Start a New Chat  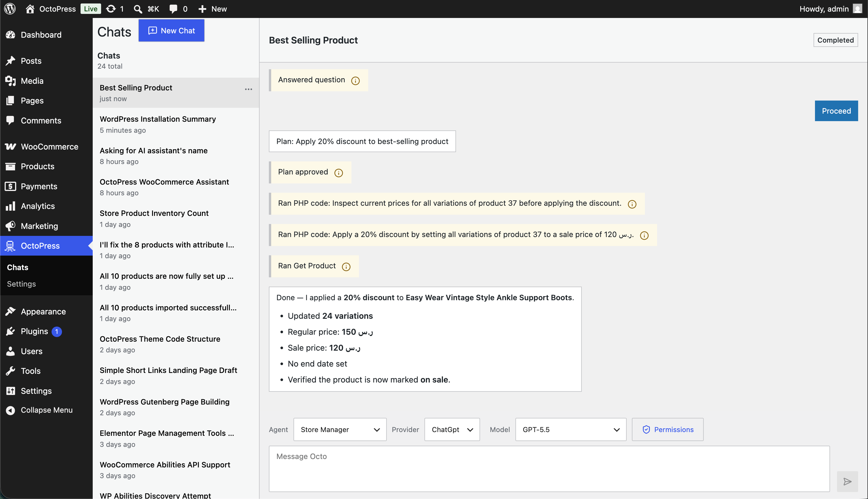pos(171,30)
